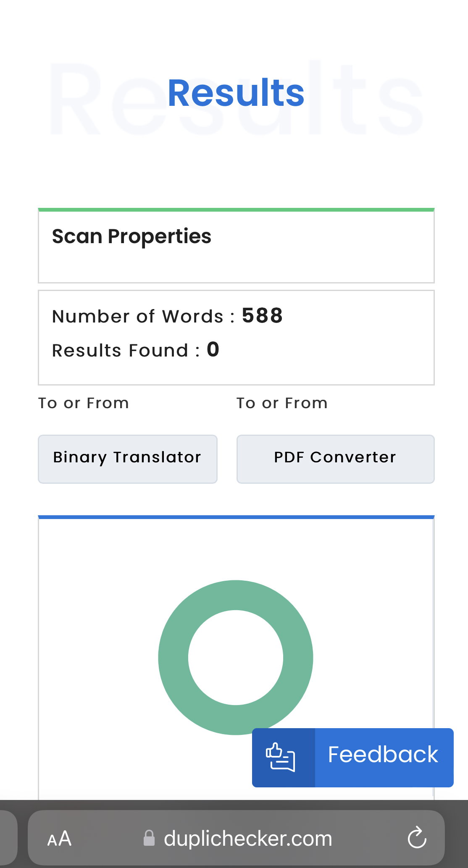Click the faint watermark letter R

point(76,99)
